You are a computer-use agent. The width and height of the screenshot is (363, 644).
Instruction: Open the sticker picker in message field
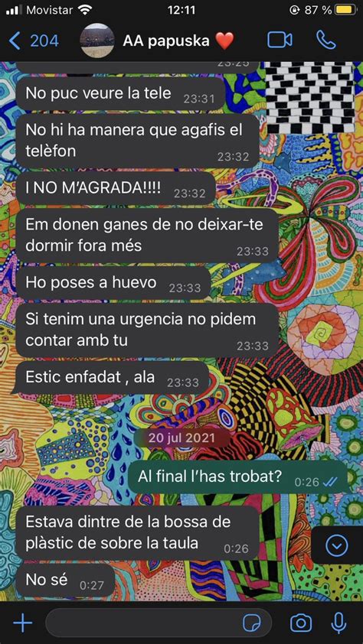point(252,623)
